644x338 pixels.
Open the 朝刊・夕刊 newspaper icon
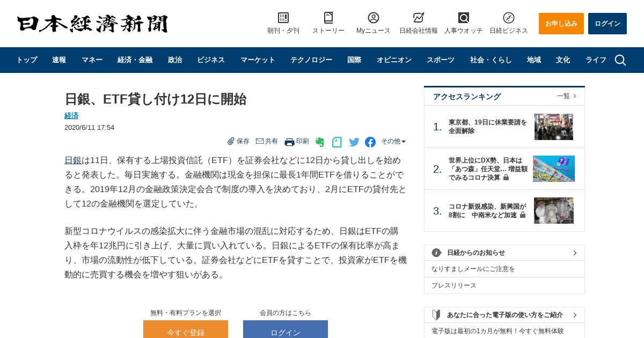tap(283, 18)
